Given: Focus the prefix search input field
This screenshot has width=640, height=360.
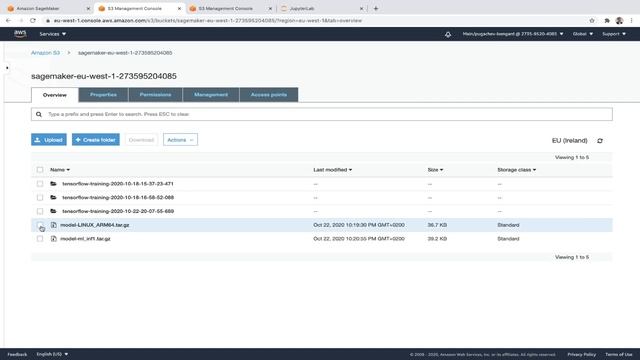Looking at the screenshot, I should coord(322,114).
